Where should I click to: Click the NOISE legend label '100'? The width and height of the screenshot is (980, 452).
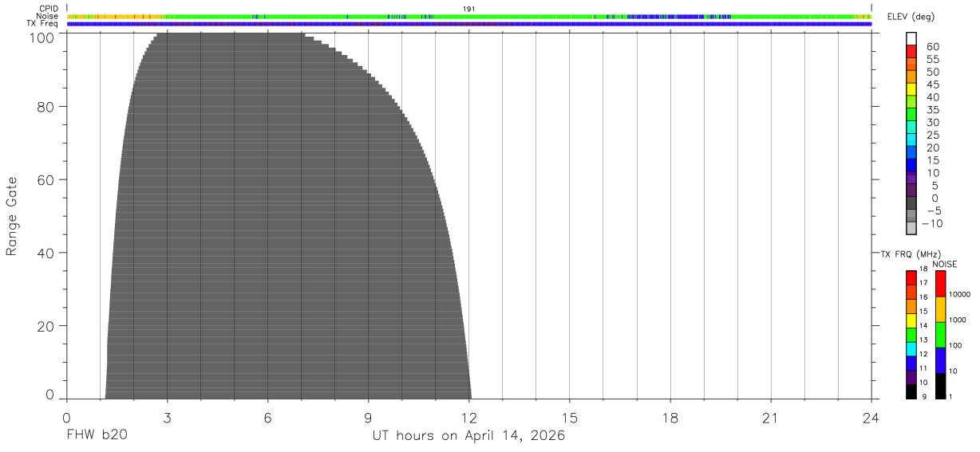click(x=954, y=345)
